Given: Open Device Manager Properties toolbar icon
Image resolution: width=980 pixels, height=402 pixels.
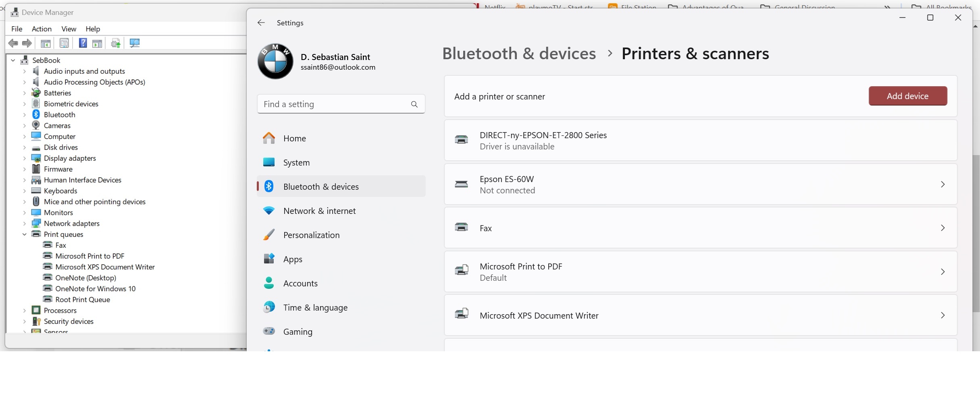Looking at the screenshot, I should point(65,43).
